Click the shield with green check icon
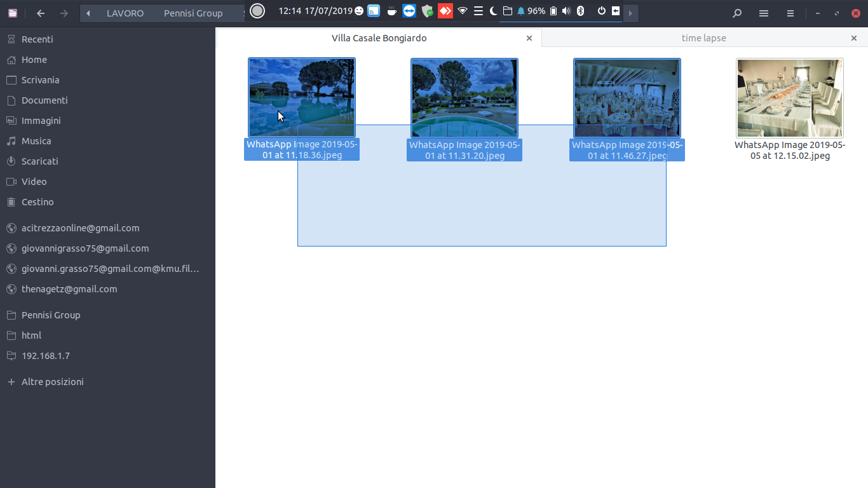868x488 pixels. [x=428, y=11]
